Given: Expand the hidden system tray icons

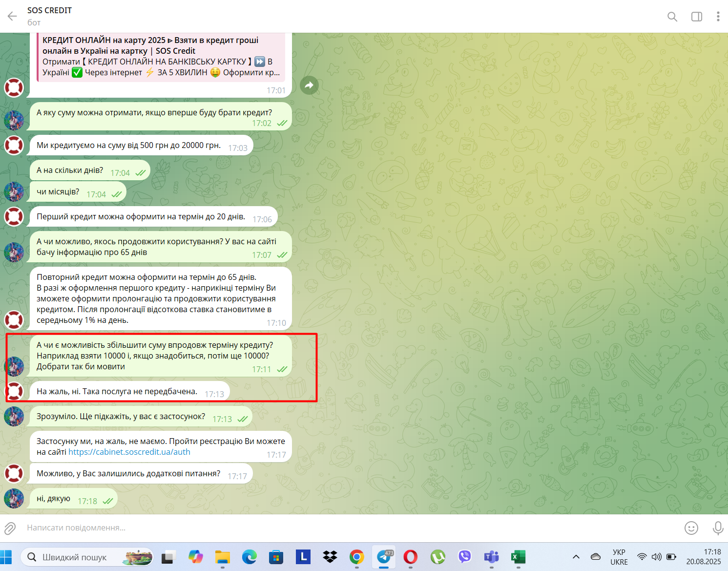Looking at the screenshot, I should (x=576, y=557).
